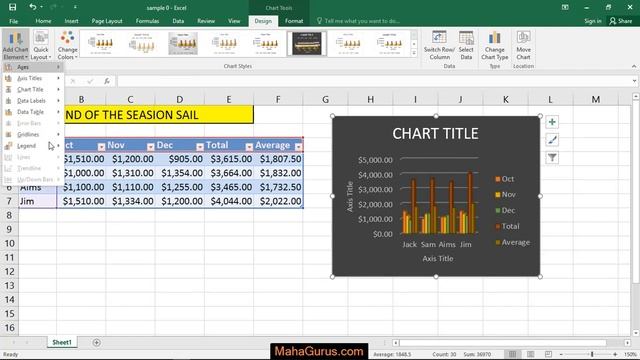Click the Change Chart Type icon
Image resolution: width=640 pixels, height=360 pixels.
tap(495, 45)
